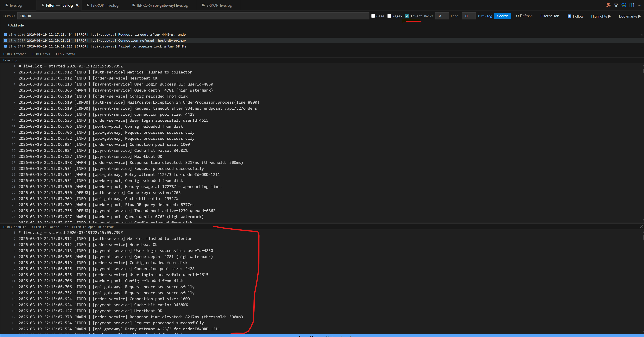Screen dimensions: 644x337
Task: Click the diff compare icon in editor toolbar
Action: pyautogui.click(x=624, y=5)
